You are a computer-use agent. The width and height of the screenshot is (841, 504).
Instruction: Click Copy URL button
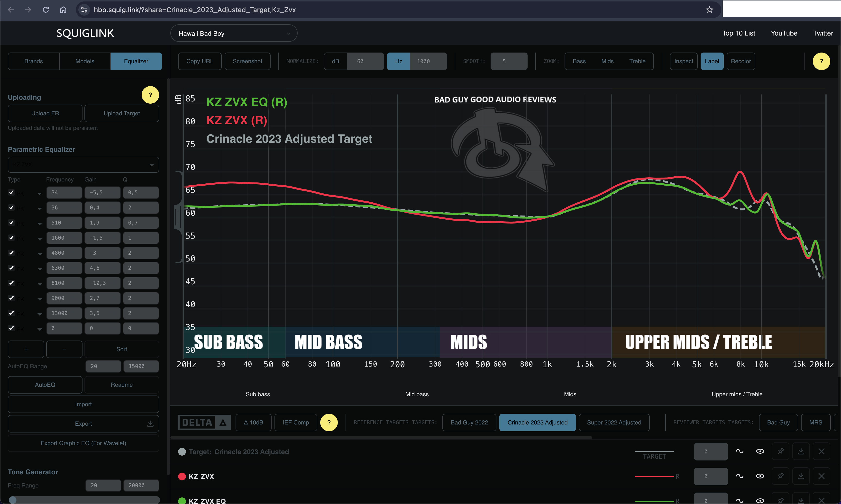click(200, 61)
